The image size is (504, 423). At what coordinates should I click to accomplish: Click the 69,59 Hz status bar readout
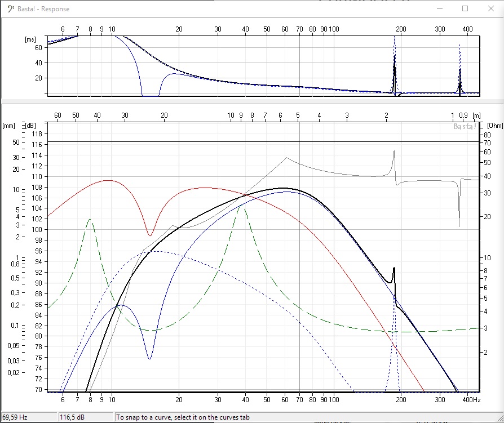(x=28, y=417)
